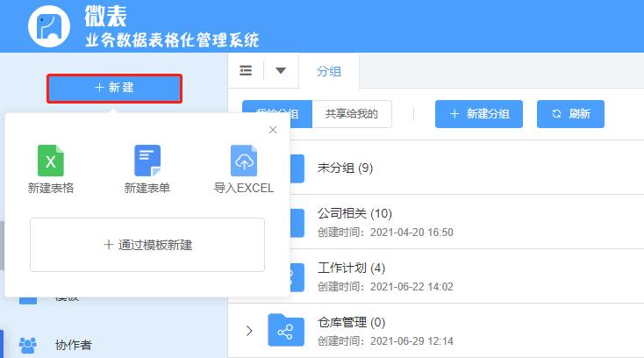Choose 新建表单 form icon

tap(147, 161)
